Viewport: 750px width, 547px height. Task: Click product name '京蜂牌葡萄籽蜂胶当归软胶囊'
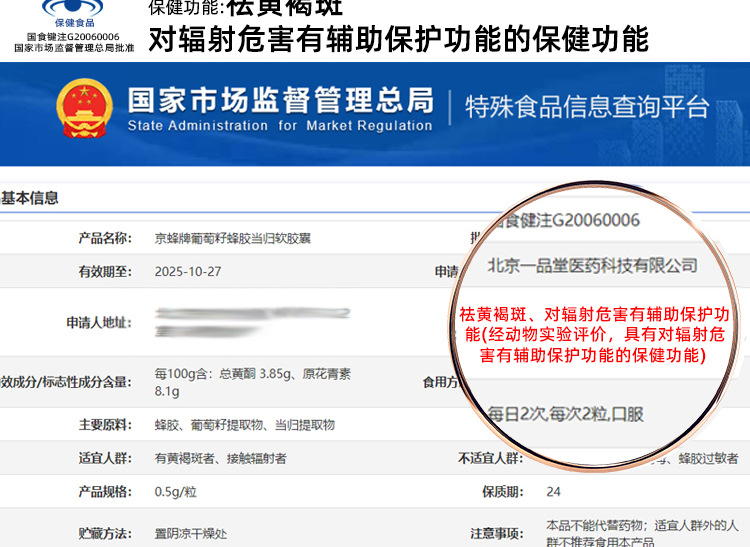point(232,238)
